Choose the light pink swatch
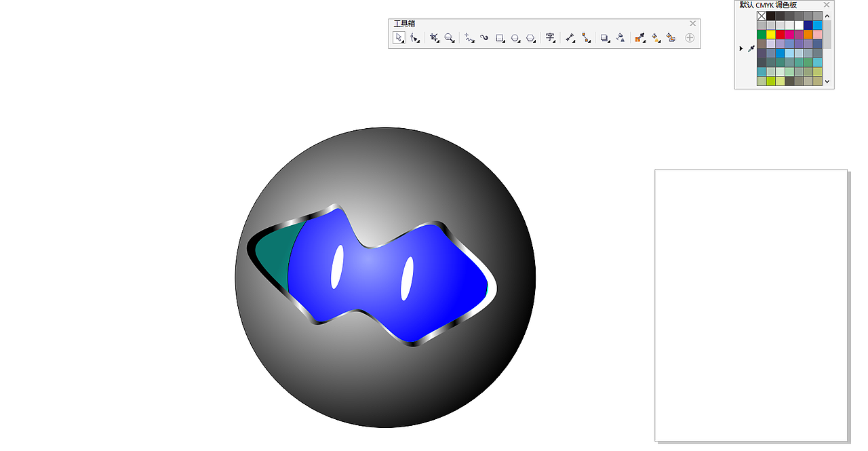The height and width of the screenshot is (451, 868). pos(817,35)
